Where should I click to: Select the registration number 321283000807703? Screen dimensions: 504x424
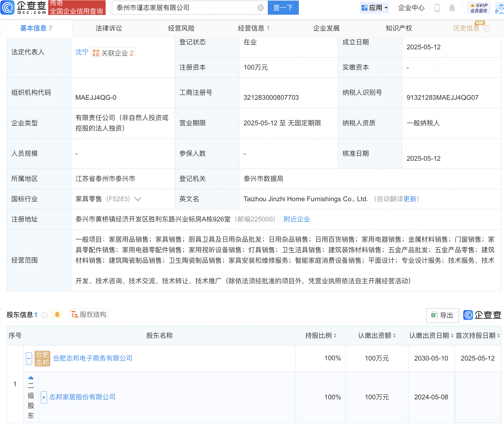(x=271, y=98)
